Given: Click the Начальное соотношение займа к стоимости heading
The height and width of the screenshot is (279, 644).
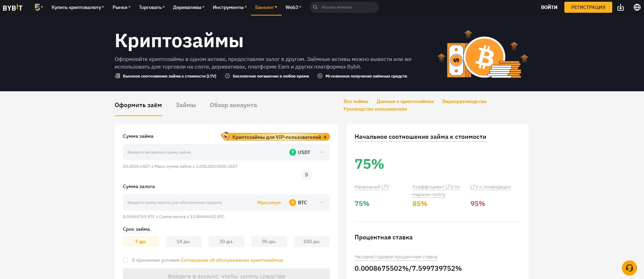Looking at the screenshot, I should [x=420, y=137].
